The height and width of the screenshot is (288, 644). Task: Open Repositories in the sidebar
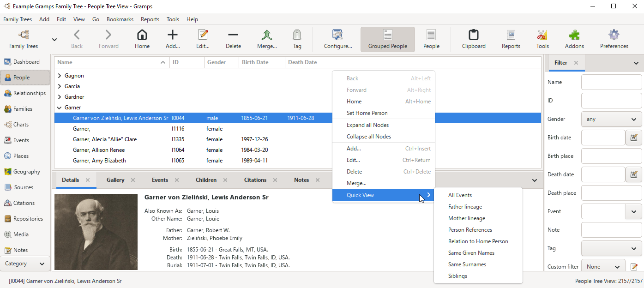25,219
